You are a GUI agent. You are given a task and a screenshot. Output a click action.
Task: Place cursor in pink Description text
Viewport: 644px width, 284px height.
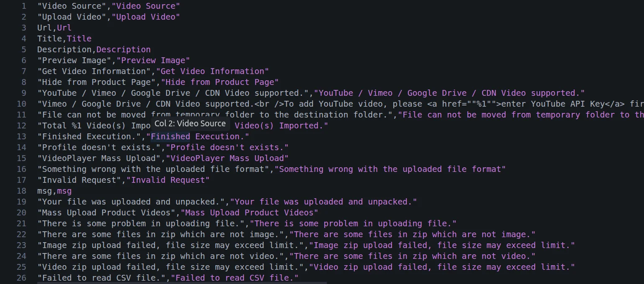123,49
